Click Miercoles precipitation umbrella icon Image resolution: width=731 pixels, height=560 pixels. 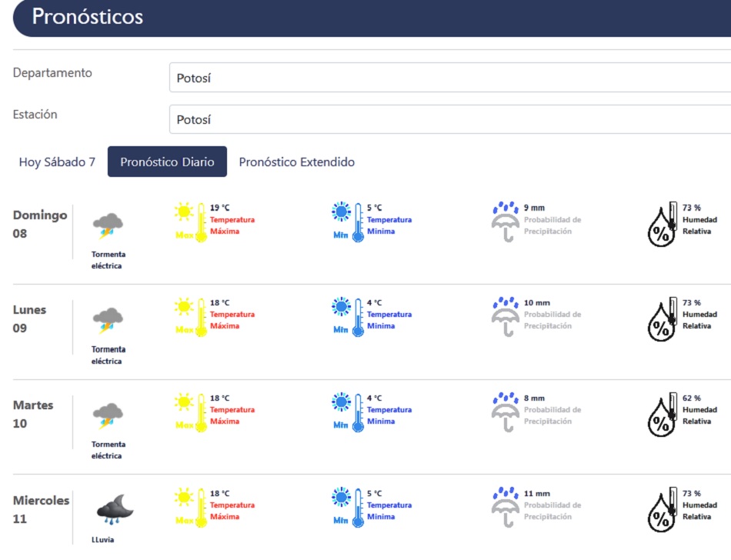[506, 507]
